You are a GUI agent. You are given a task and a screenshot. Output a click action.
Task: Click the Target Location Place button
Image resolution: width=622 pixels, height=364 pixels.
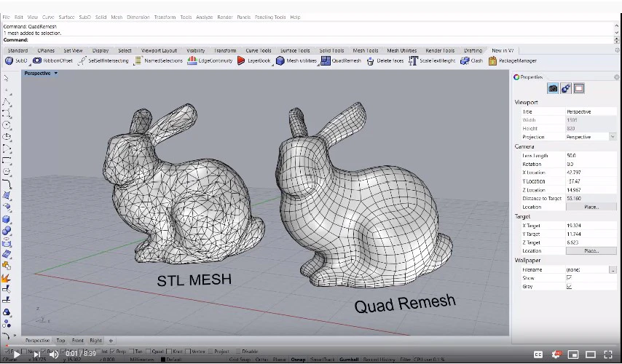(591, 251)
